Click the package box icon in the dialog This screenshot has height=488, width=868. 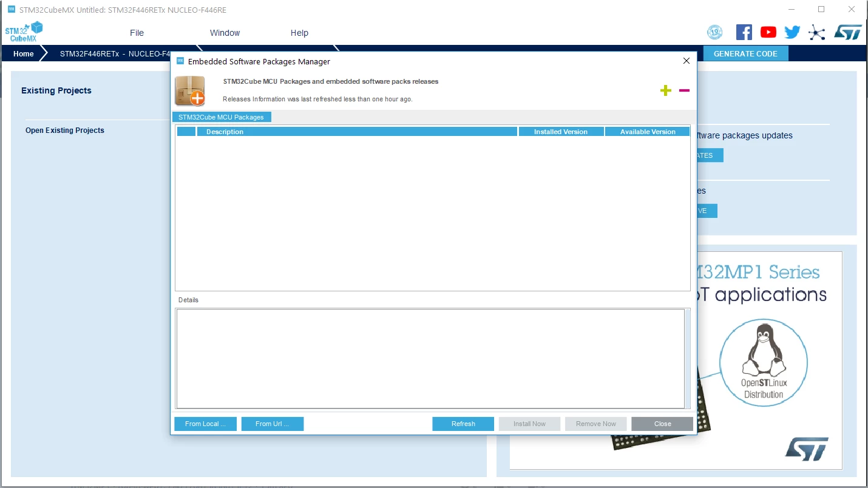pyautogui.click(x=190, y=90)
